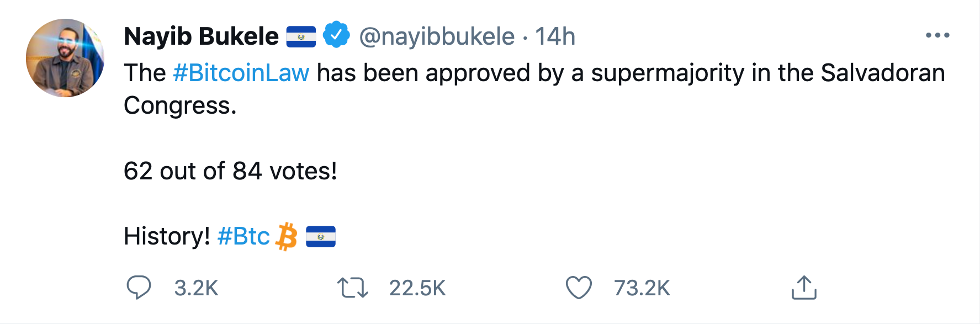This screenshot has height=324, width=980.
Task: Open the @nayibbukele handle link
Action: pos(437,36)
